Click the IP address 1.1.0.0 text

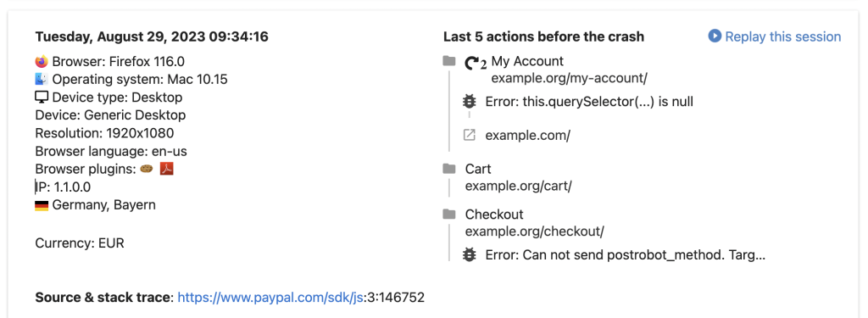[63, 187]
